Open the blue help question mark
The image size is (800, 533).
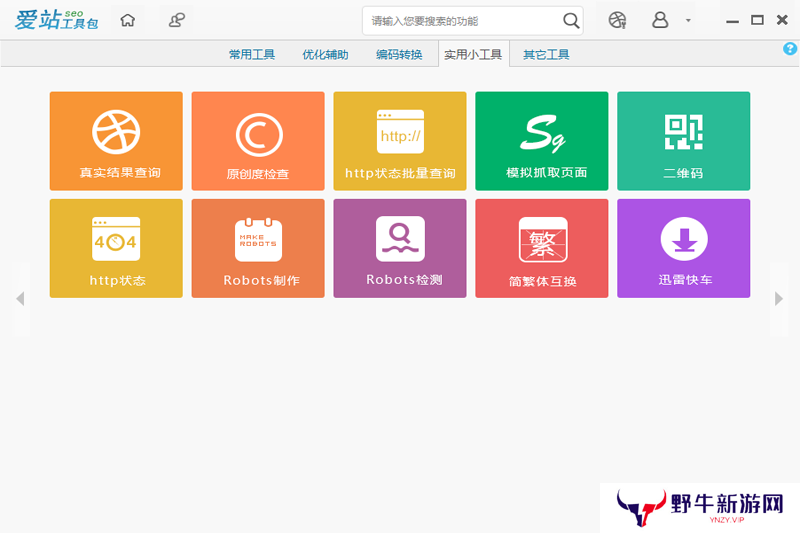790,49
